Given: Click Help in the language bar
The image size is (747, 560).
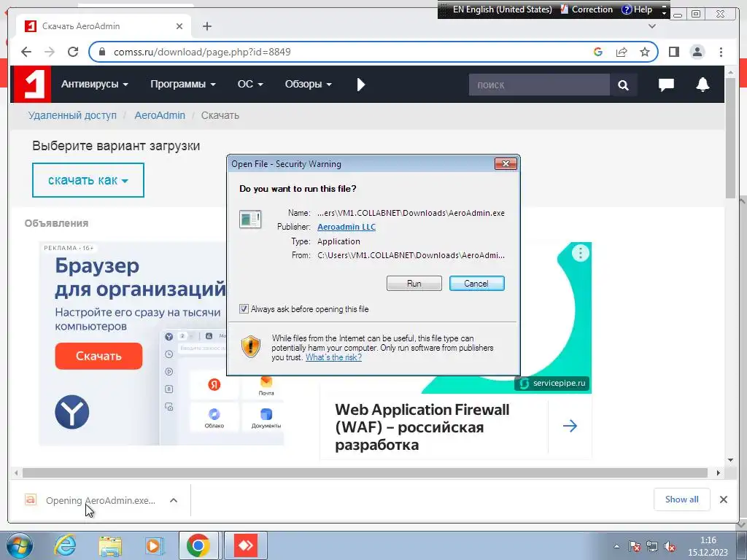Looking at the screenshot, I should coord(638,9).
